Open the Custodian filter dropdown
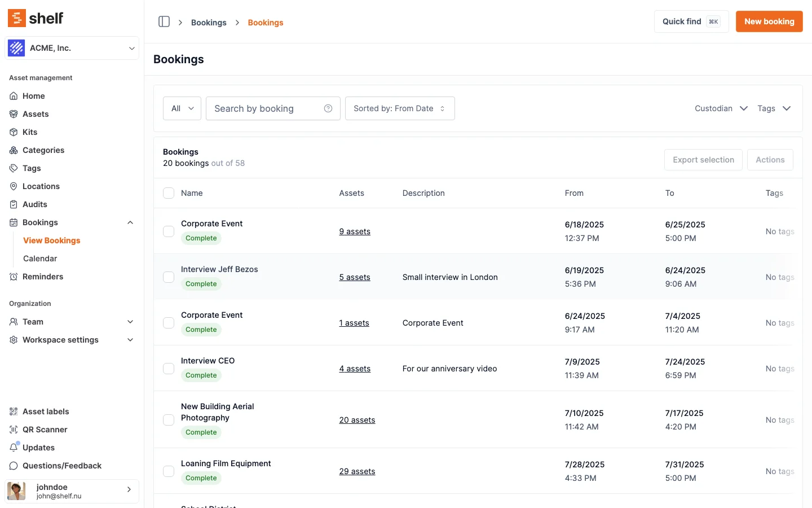This screenshot has height=508, width=812. pos(721,108)
